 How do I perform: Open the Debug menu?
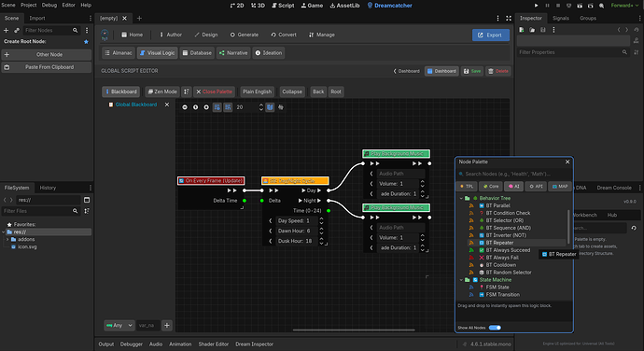pos(49,5)
